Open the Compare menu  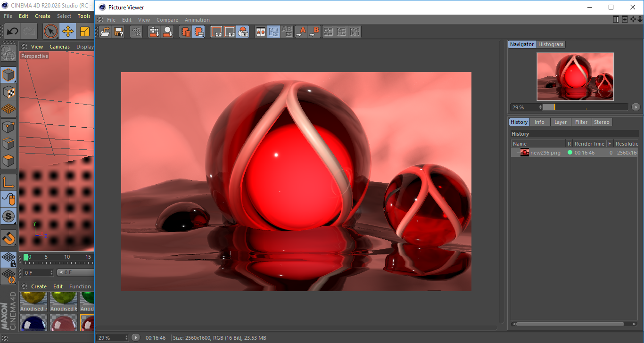tap(167, 20)
